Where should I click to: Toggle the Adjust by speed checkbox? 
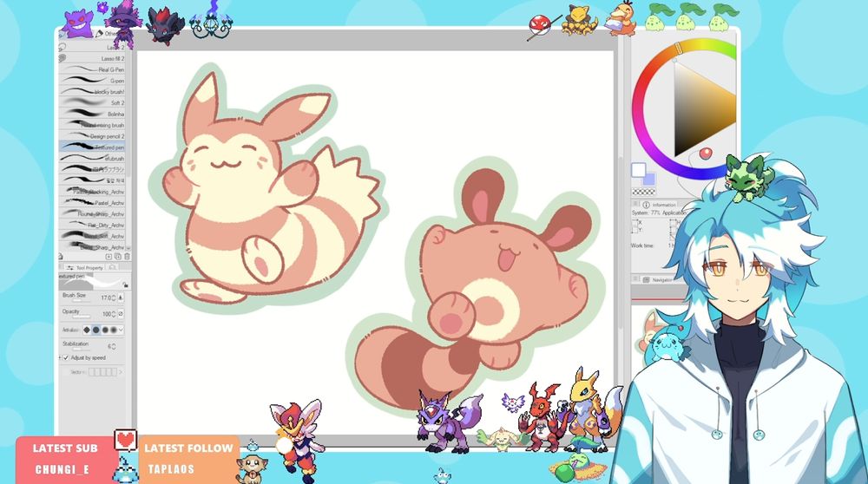[67, 358]
